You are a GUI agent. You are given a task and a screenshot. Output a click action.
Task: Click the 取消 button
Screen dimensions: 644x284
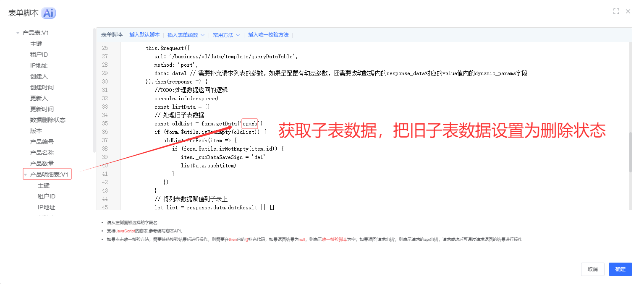click(x=593, y=269)
